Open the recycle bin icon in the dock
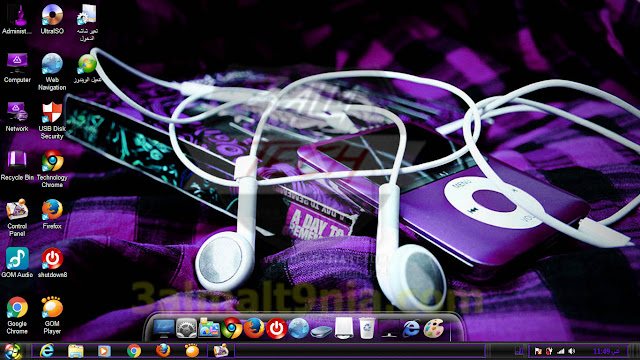Screen dimensions: 640x360 367,328
